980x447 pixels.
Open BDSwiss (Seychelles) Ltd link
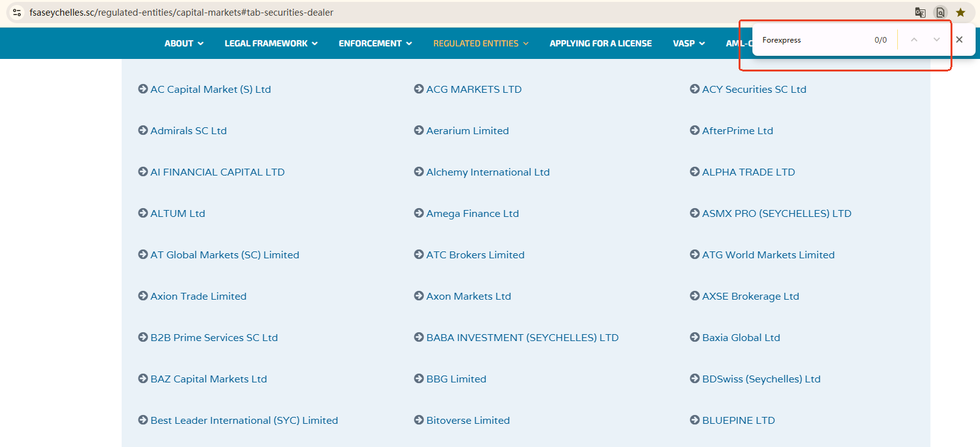pos(761,379)
